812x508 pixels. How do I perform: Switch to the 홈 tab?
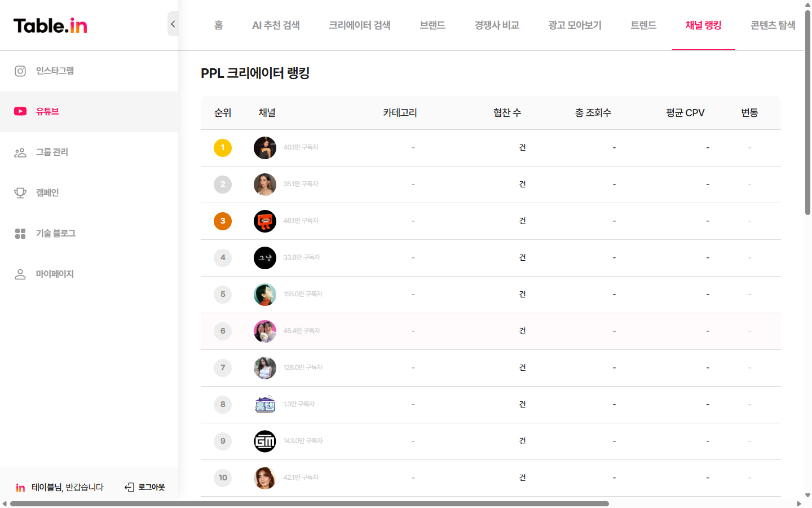218,25
